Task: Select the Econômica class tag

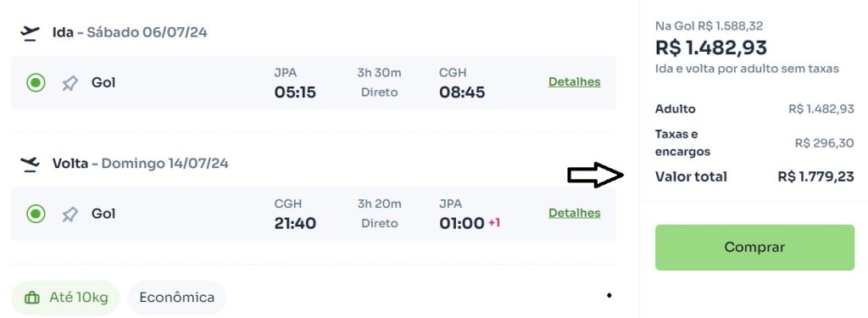Action: 176,298
